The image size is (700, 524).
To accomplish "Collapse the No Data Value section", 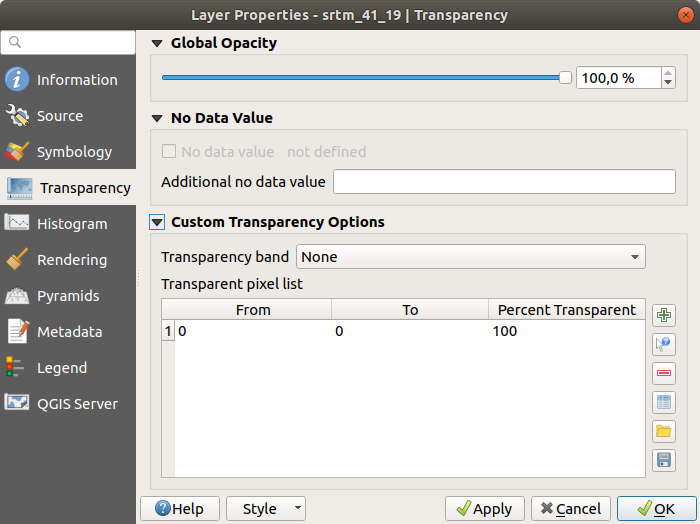I will coord(157,118).
